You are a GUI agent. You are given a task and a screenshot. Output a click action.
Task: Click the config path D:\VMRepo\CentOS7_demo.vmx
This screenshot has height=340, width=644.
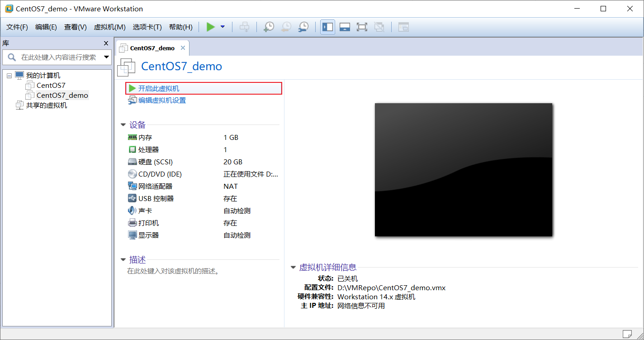point(392,287)
